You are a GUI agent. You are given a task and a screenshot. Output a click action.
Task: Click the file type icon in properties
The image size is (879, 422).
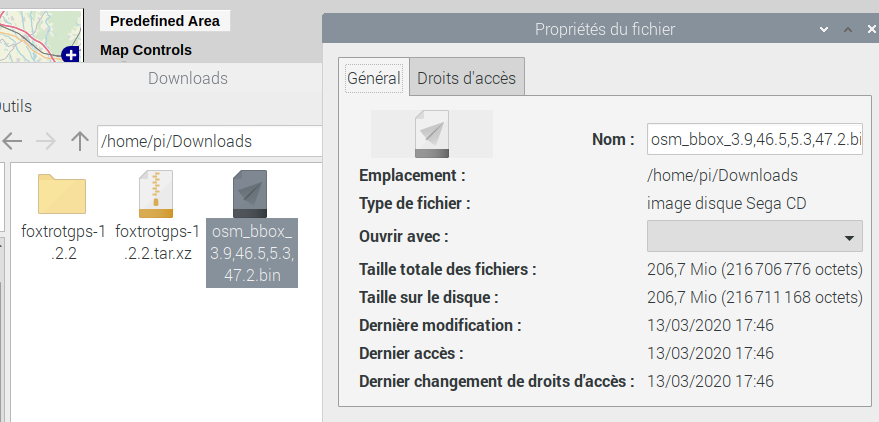(x=432, y=134)
